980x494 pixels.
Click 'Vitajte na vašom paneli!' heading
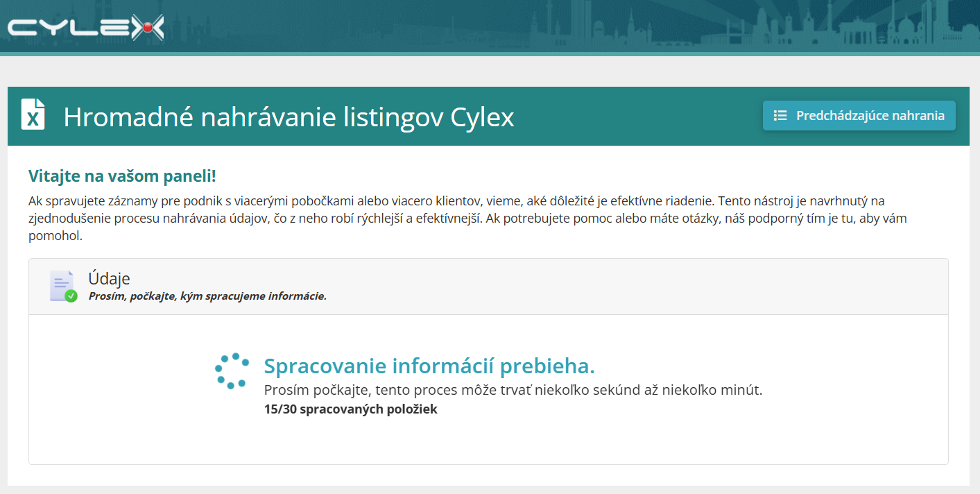pyautogui.click(x=122, y=176)
